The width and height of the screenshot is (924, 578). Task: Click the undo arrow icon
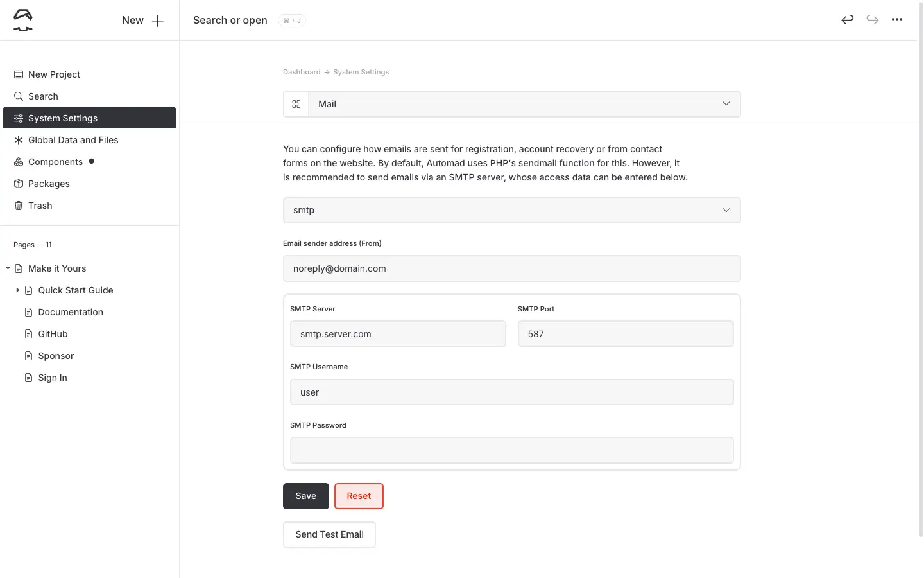pyautogui.click(x=847, y=20)
